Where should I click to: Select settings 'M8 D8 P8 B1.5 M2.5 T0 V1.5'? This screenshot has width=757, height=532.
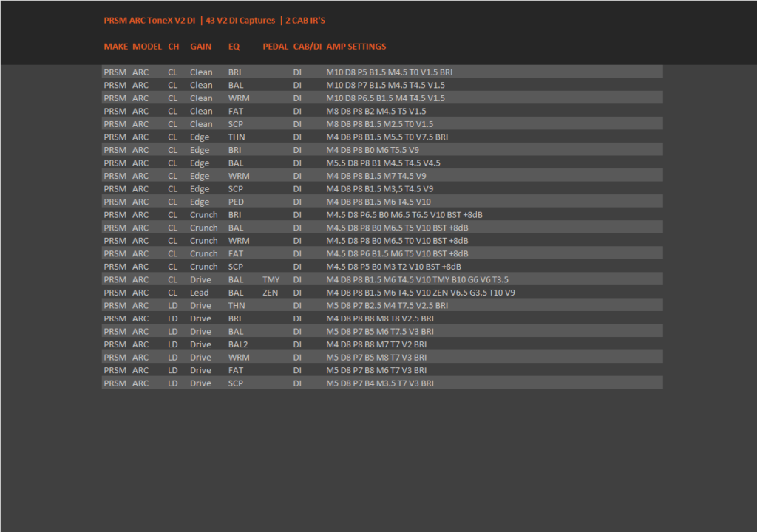380,124
